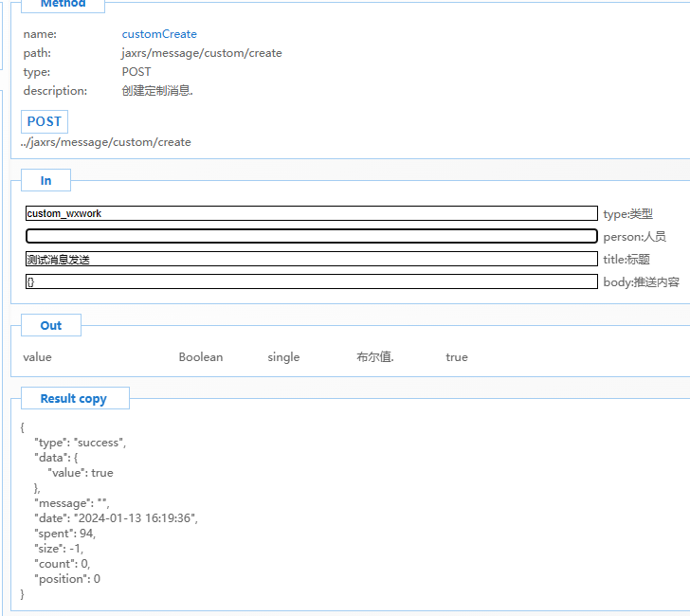Select the Out section label
690x616 pixels.
click(x=51, y=326)
